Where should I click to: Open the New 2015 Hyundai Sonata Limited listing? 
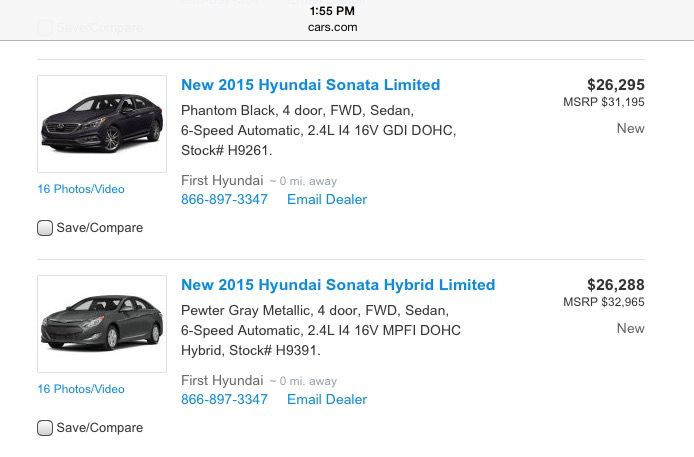[310, 85]
